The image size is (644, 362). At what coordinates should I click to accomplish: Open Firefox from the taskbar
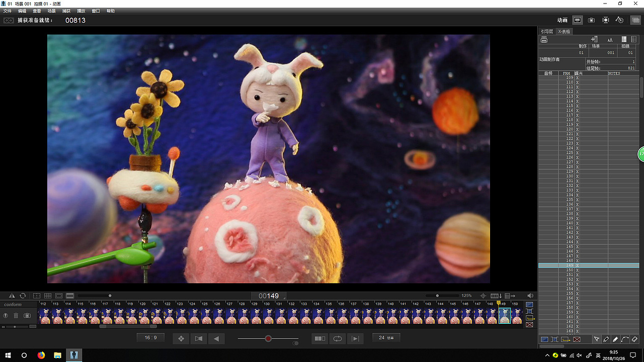point(41,355)
